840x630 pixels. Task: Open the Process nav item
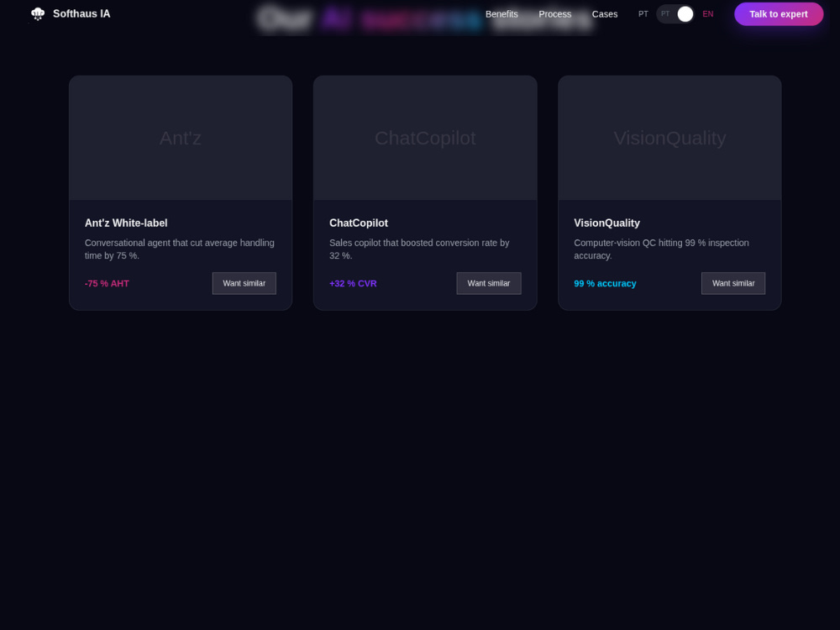tap(555, 14)
